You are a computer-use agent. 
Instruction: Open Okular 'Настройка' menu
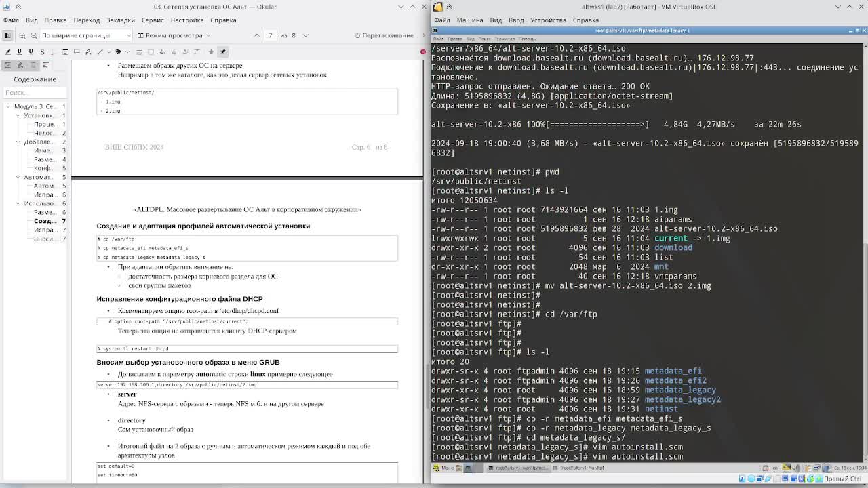pyautogui.click(x=187, y=20)
